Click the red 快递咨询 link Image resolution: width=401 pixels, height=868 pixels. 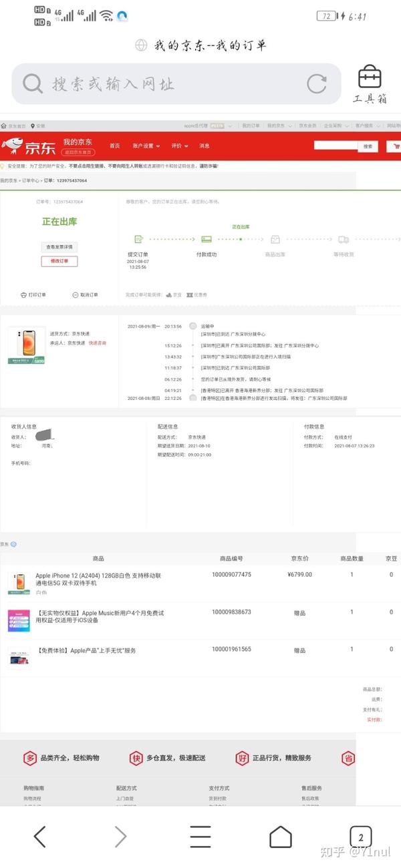click(x=98, y=343)
